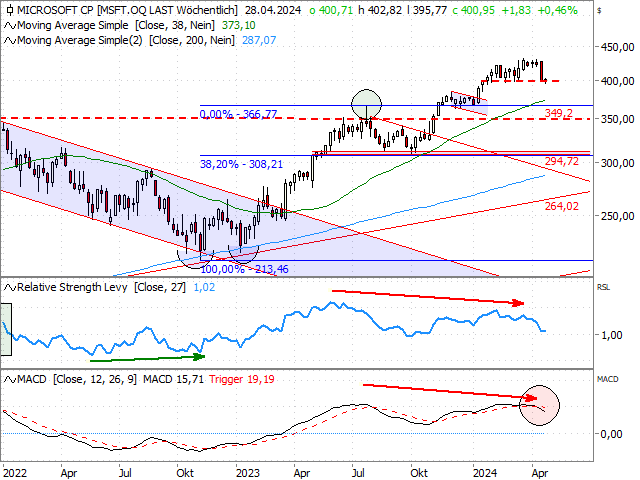This screenshot has width=640, height=480.
Task: Click the red resistance label 349,2
Action: coord(559,113)
